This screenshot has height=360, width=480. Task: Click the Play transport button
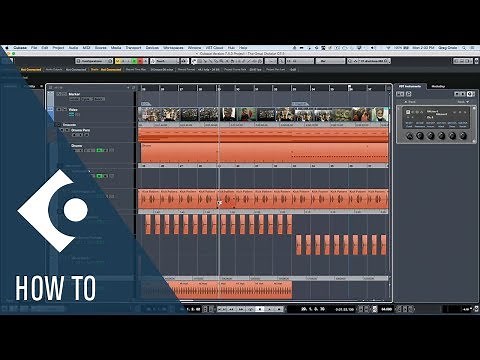coord(270,309)
